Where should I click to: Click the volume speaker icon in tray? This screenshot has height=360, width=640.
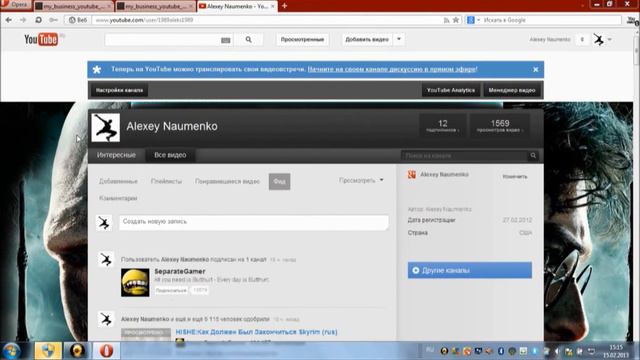click(557, 351)
